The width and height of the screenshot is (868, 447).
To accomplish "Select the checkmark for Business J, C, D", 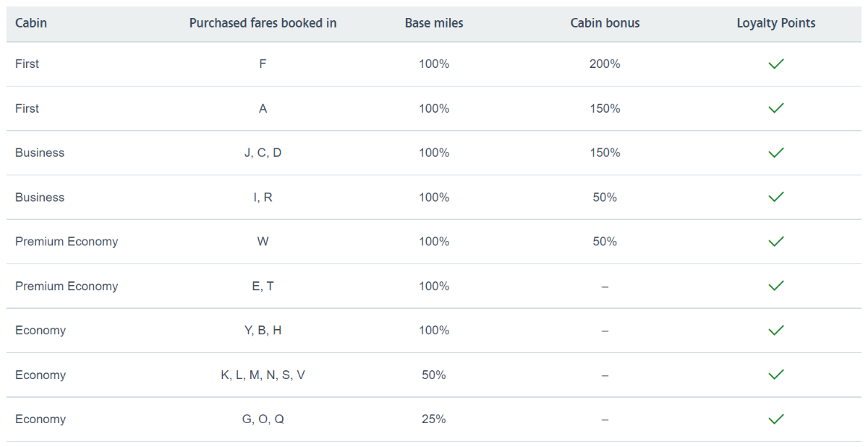I will [776, 153].
